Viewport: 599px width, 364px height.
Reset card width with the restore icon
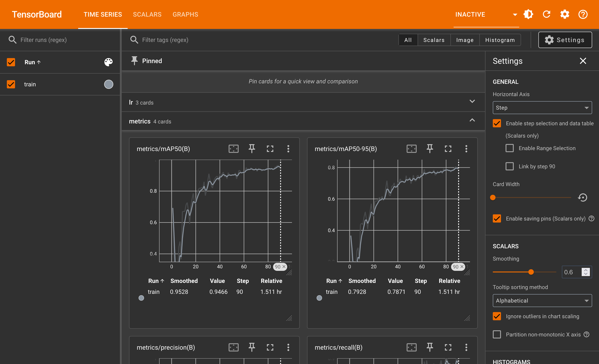coord(582,197)
